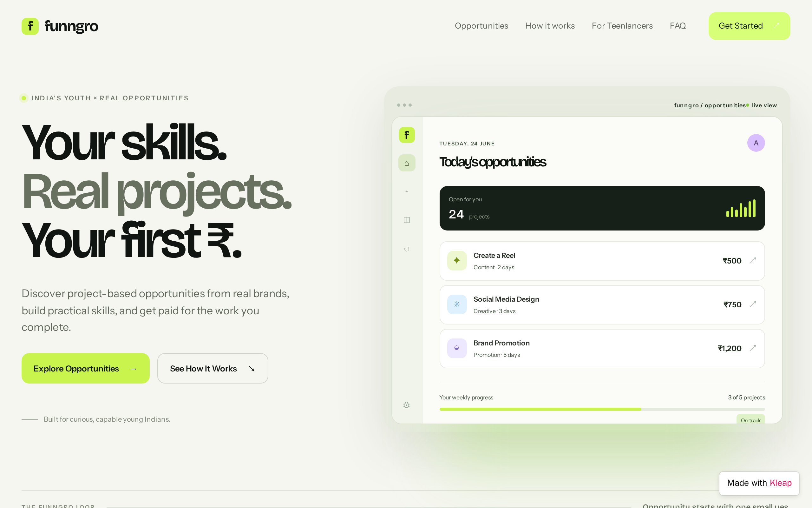Click the dotted circle icon in sidebar
This screenshot has height=508, width=812.
407,249
